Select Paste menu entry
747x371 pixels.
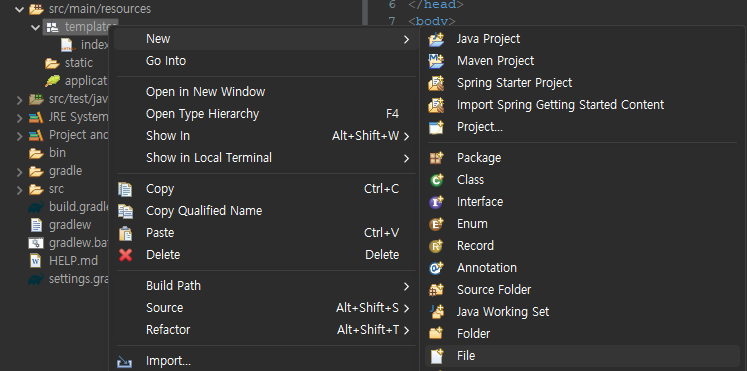click(266, 233)
